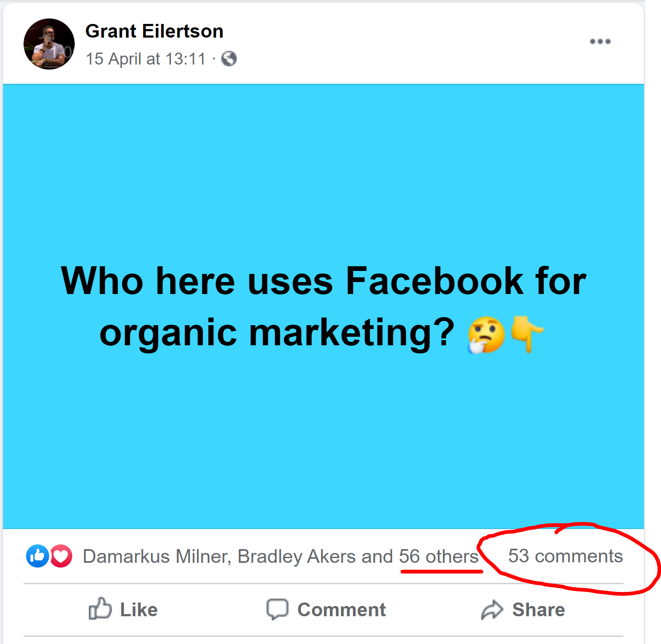Click the globe public audience icon
661x644 pixels.
pyautogui.click(x=229, y=59)
